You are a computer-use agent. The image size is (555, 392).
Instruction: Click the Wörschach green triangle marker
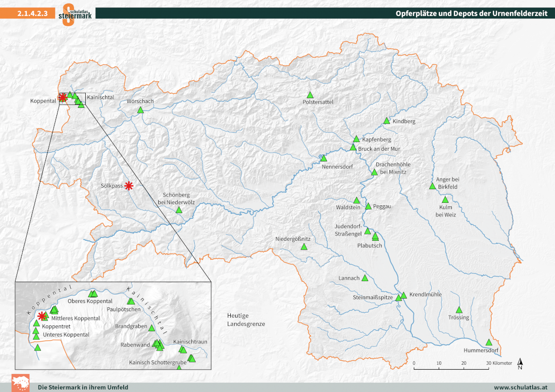[141, 110]
